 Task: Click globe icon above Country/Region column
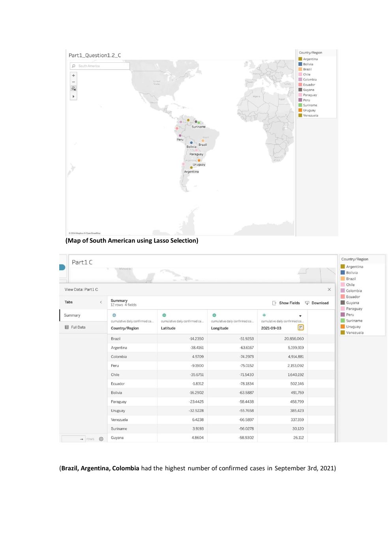coord(114,315)
